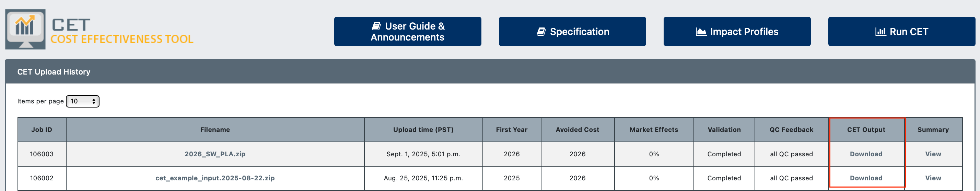Open cet_example_input.2025-08-22.zip link
This screenshot has width=980, height=191.
215,178
